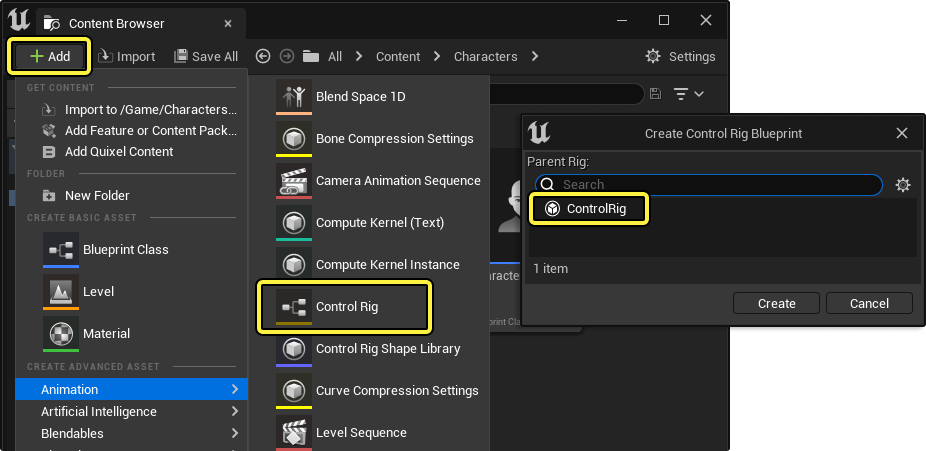Screen dimensions: 926x451
Task: Expand chevron after the Content breadcrumb
Action: (437, 57)
